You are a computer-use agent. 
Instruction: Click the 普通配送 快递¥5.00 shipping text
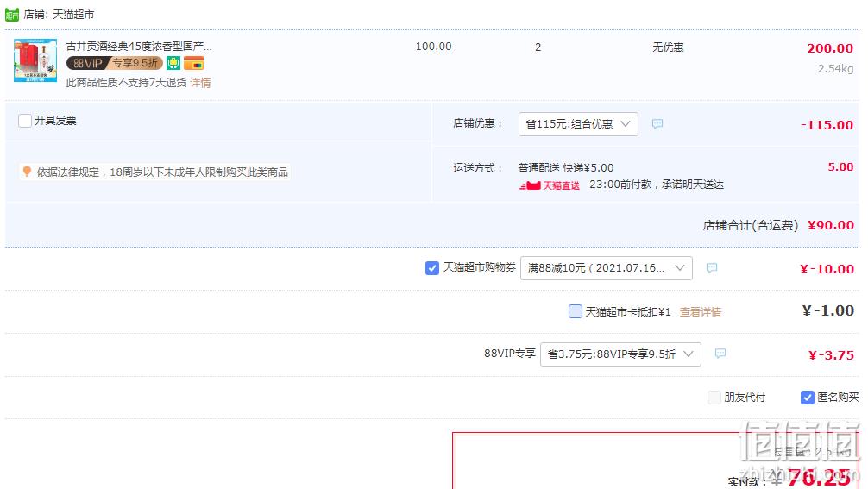(x=566, y=167)
